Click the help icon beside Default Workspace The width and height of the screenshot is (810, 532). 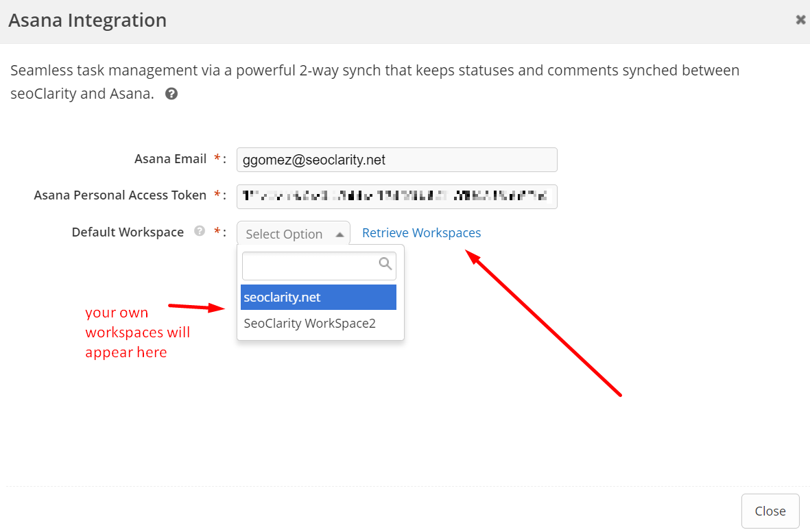pos(200,231)
